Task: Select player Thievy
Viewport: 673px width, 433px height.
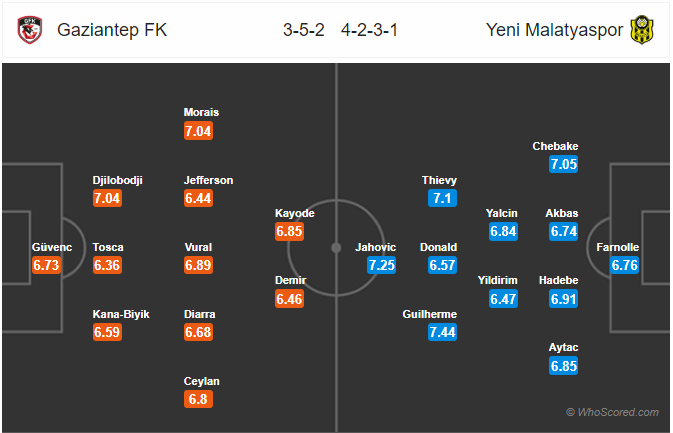Action: coord(439,180)
